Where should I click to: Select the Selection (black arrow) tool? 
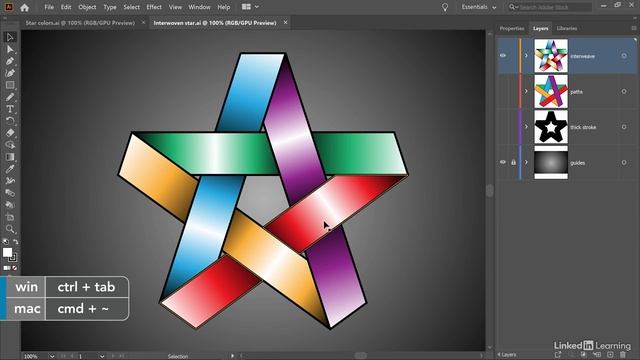coord(10,37)
